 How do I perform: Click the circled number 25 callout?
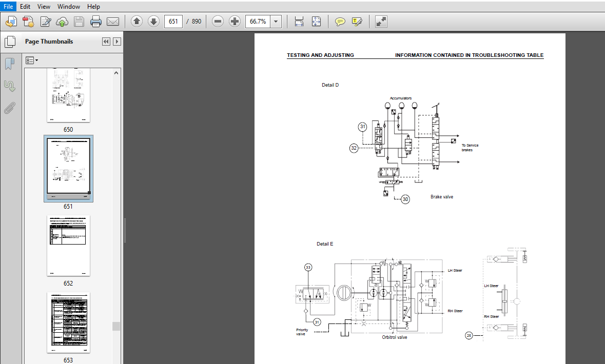[469, 335]
